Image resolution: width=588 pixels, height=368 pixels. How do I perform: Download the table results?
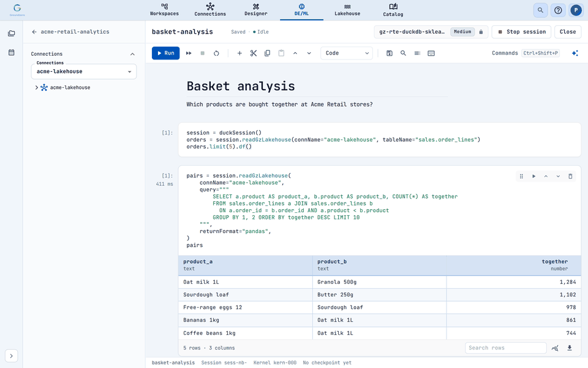[570, 348]
